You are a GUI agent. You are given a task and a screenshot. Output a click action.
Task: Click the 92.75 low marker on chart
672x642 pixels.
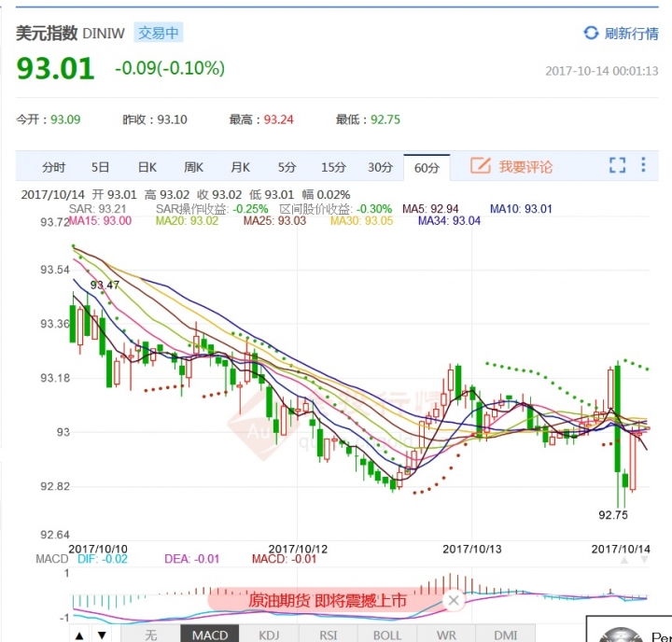coord(612,514)
